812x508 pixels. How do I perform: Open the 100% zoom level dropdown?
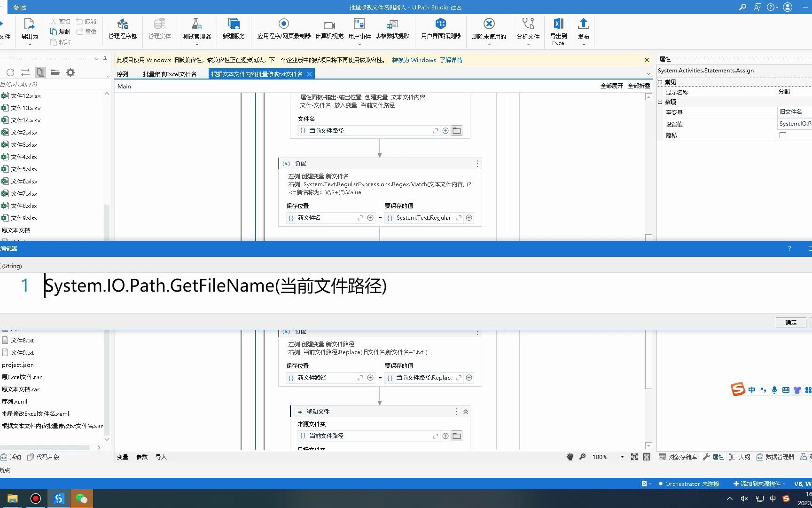coord(622,457)
